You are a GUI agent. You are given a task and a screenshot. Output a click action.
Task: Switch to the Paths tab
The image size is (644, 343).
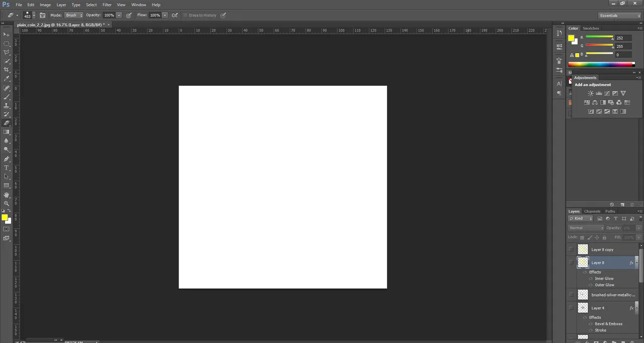pos(610,211)
